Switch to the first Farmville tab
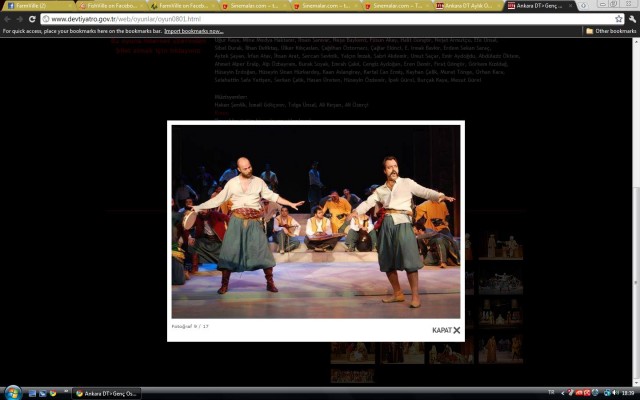This screenshot has height=400, width=640. pyautogui.click(x=30, y=6)
